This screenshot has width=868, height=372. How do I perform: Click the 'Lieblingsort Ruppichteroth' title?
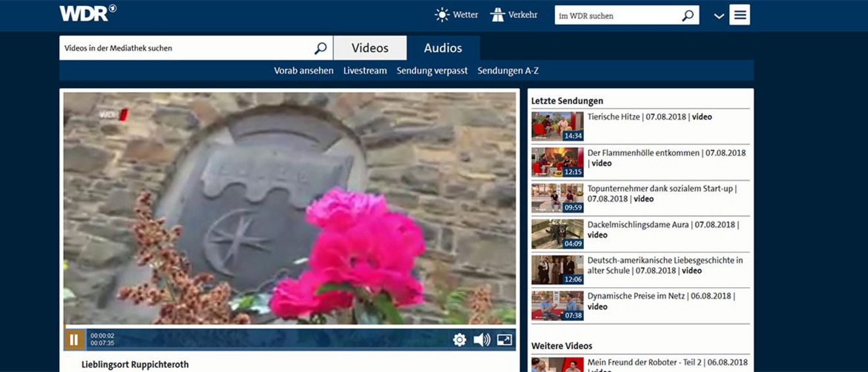[x=135, y=364]
